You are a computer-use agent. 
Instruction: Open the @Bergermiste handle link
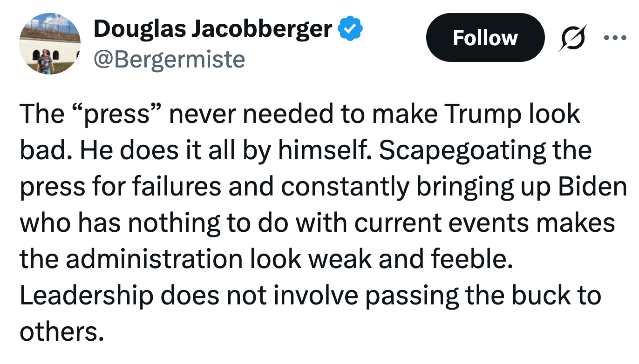pyautogui.click(x=169, y=60)
